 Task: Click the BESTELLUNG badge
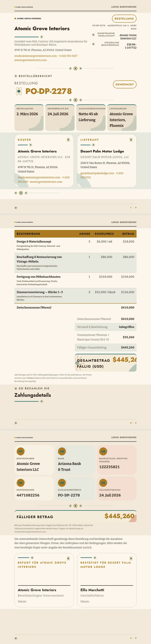(x=124, y=18)
